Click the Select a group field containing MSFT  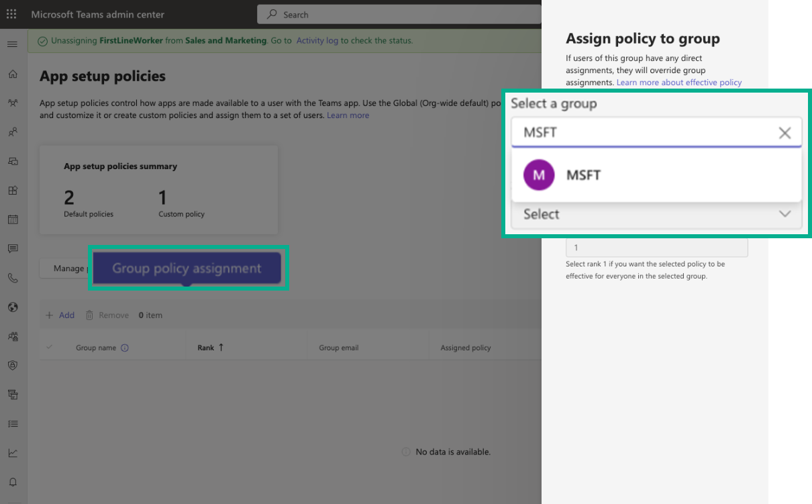point(657,132)
